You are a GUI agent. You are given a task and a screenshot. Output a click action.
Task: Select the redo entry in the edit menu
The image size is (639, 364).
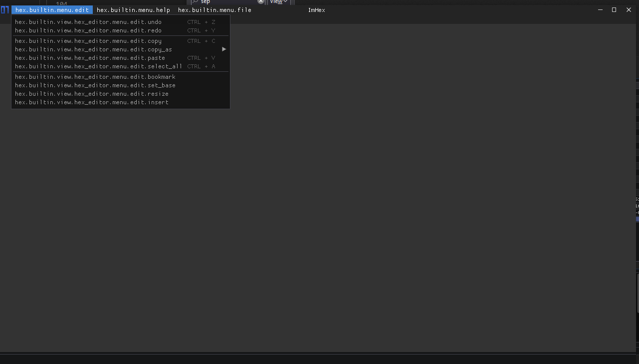coord(88,30)
